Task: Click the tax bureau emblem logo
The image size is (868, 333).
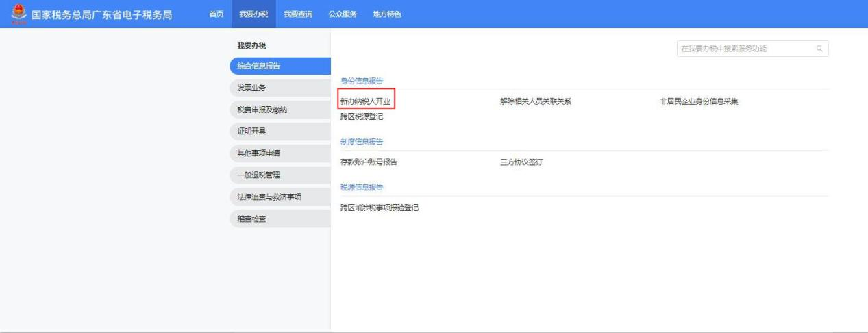Action: [x=18, y=14]
